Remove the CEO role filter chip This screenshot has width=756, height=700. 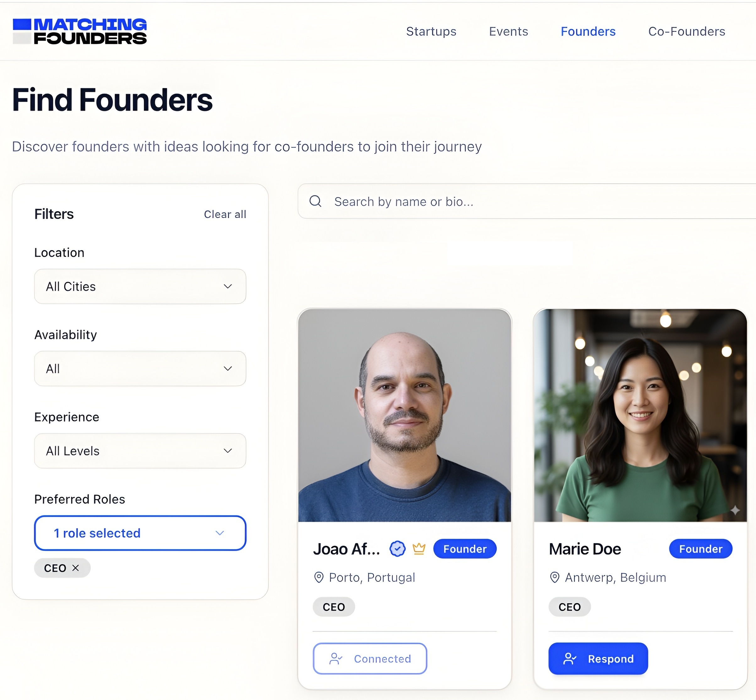point(75,568)
